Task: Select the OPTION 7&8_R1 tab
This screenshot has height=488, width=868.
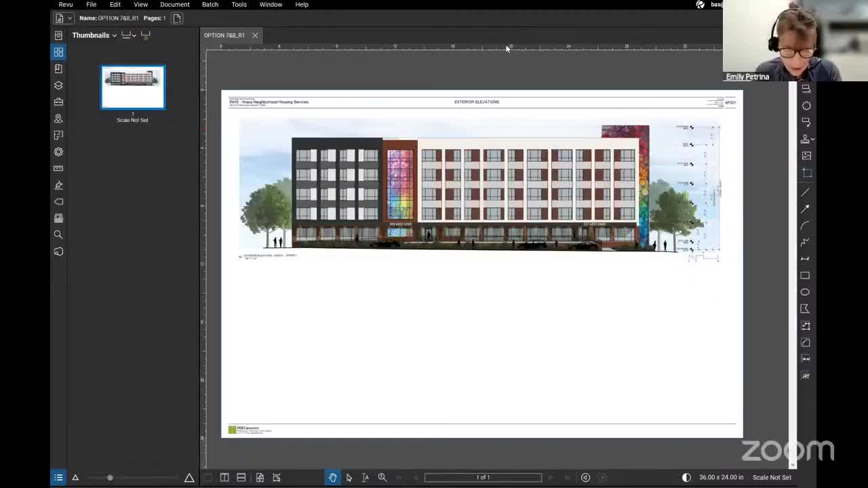Action: pyautogui.click(x=224, y=35)
